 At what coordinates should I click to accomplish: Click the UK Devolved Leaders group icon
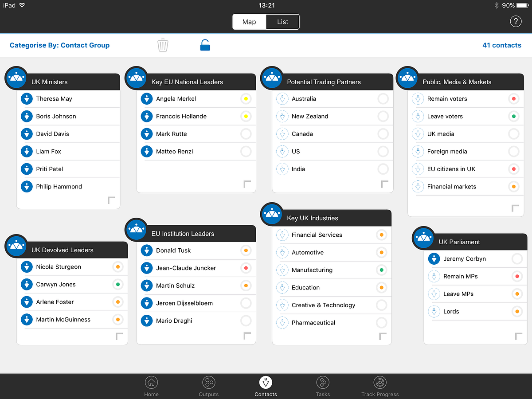pyautogui.click(x=16, y=246)
